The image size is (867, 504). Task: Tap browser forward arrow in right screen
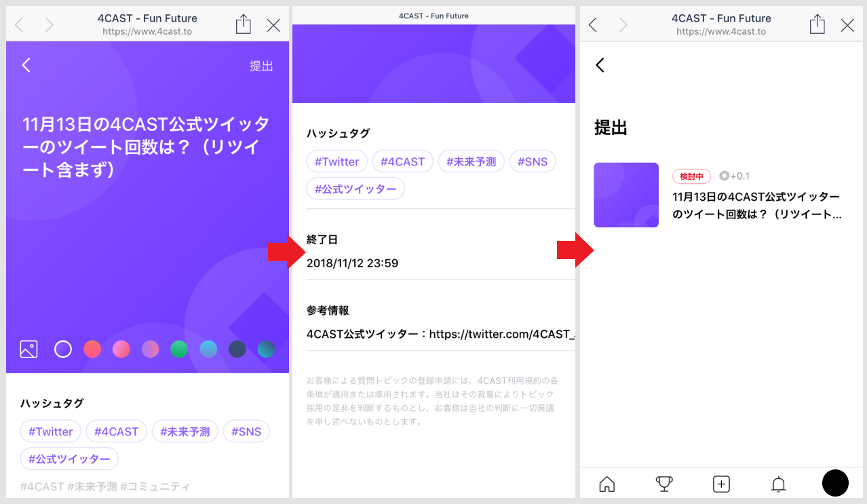tap(623, 26)
